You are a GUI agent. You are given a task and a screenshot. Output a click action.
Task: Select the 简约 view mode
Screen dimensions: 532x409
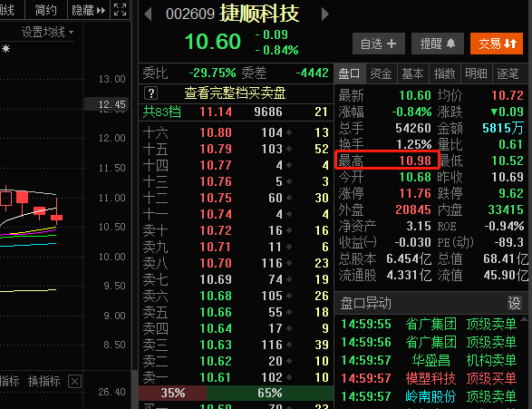tap(45, 10)
